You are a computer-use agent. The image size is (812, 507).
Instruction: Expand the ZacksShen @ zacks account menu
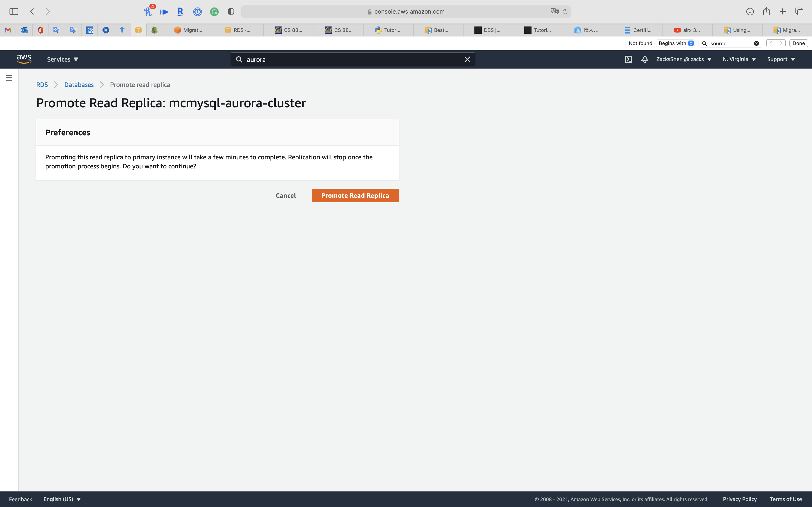click(684, 59)
